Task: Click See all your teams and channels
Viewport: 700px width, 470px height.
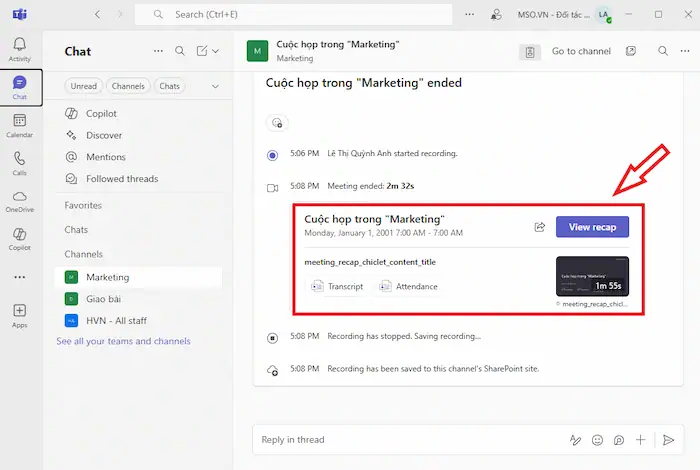Action: pos(123,341)
